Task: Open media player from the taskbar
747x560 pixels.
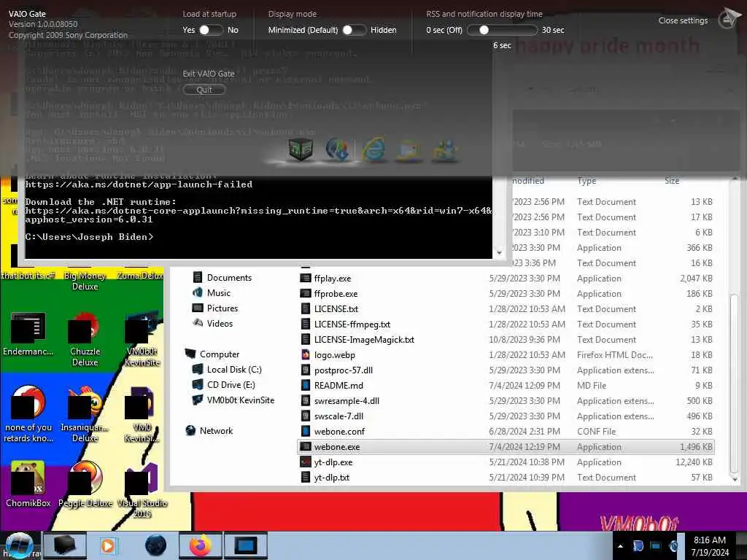Action: [x=109, y=545]
